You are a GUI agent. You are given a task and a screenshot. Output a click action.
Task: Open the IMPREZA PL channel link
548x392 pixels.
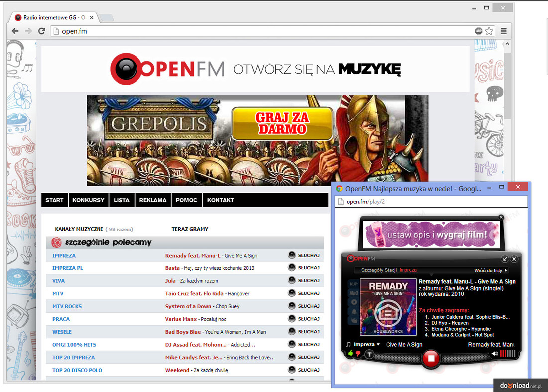click(68, 268)
